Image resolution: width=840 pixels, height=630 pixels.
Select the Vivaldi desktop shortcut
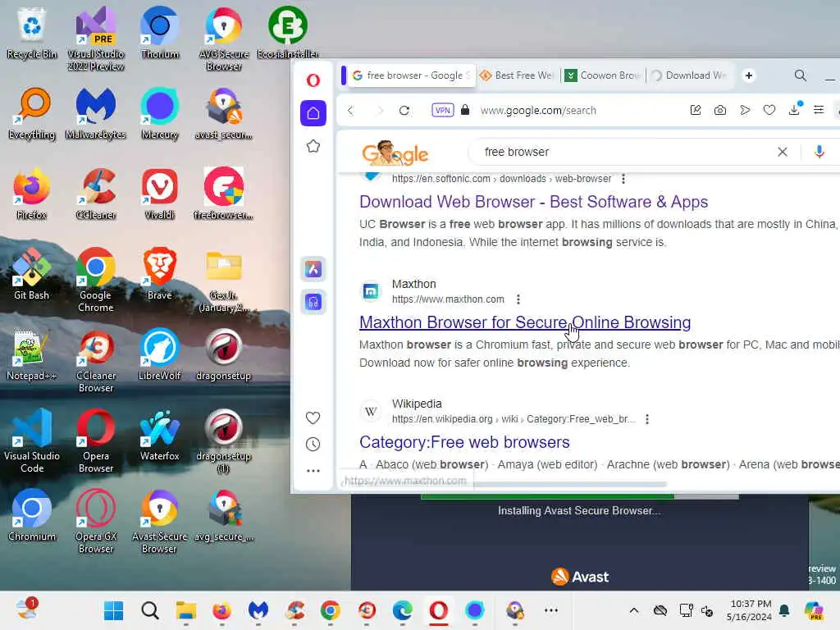(160, 194)
